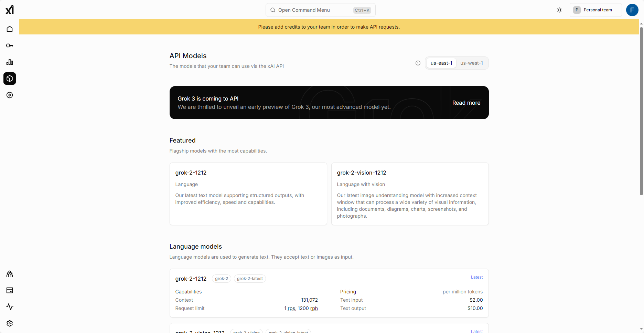Click the Featured section heading
Image resolution: width=644 pixels, height=333 pixels.
pyautogui.click(x=182, y=141)
